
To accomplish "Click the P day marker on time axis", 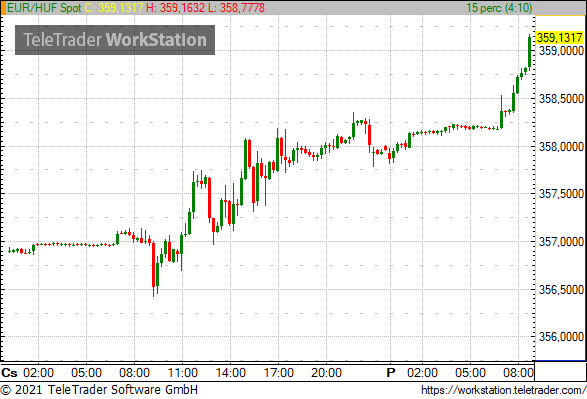I will pos(391,373).
